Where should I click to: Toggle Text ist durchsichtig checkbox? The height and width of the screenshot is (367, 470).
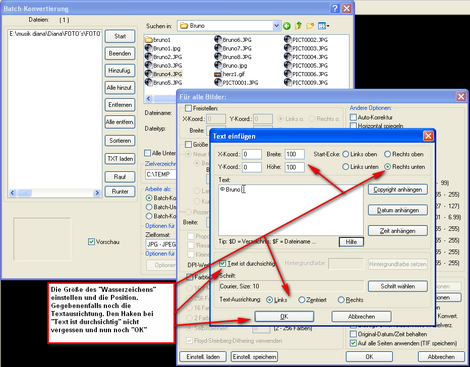(x=222, y=263)
